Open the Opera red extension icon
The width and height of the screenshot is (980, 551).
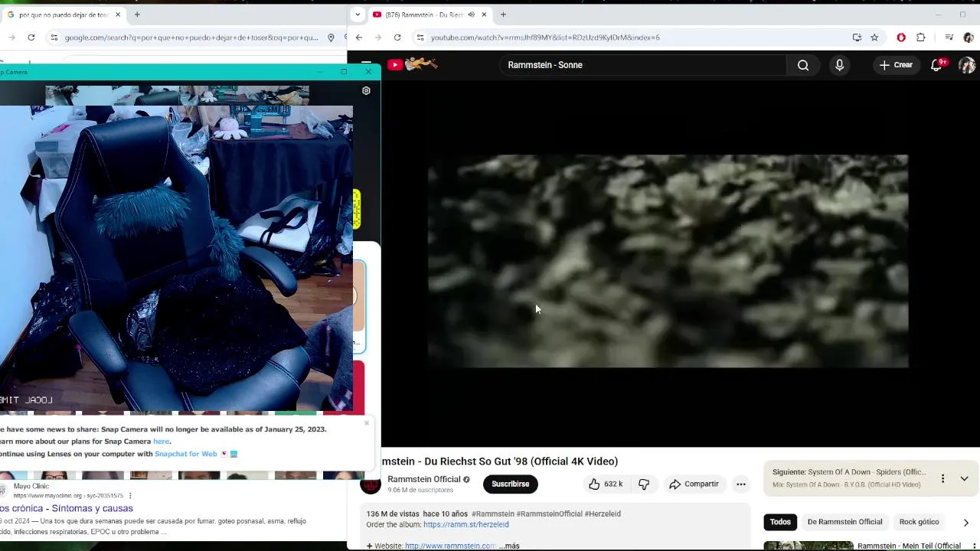pos(901,37)
